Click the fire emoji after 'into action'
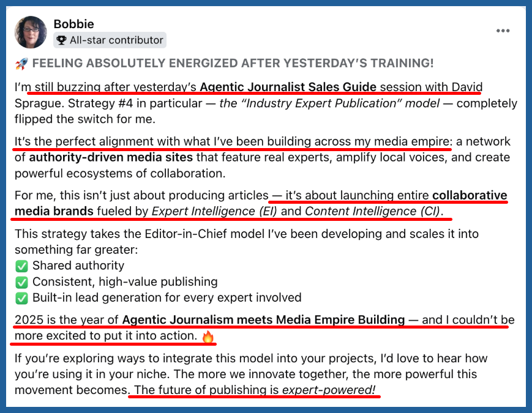 (208, 337)
